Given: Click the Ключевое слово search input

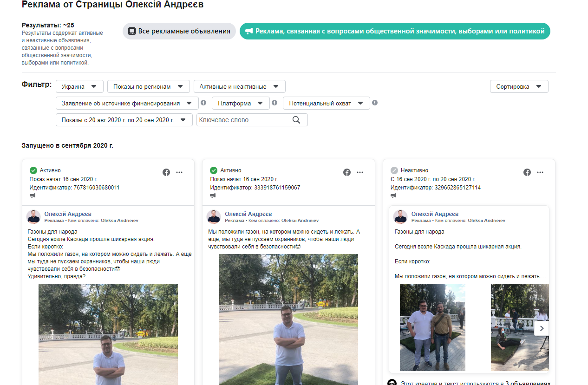Looking at the screenshot, I should click(x=244, y=120).
